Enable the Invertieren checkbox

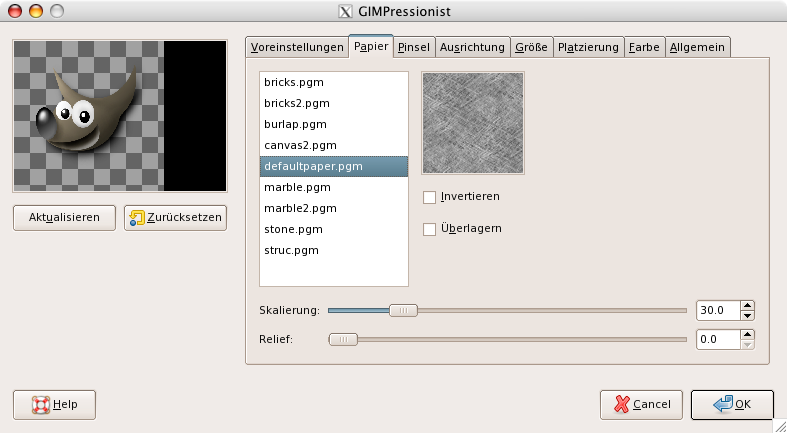click(429, 197)
